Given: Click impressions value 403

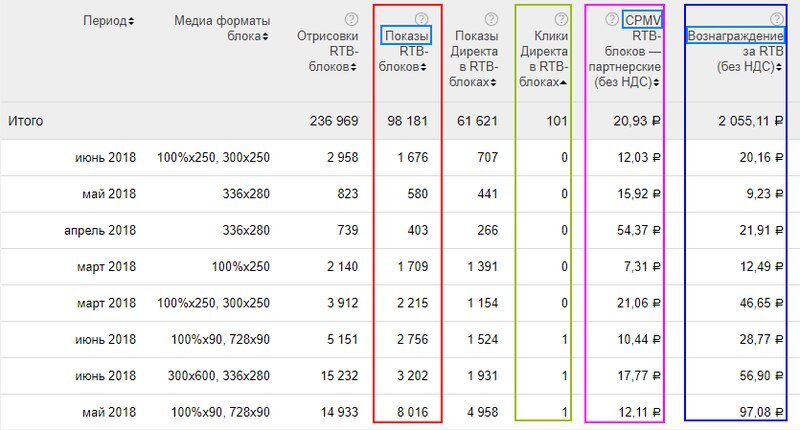Looking at the screenshot, I should pos(417,230).
